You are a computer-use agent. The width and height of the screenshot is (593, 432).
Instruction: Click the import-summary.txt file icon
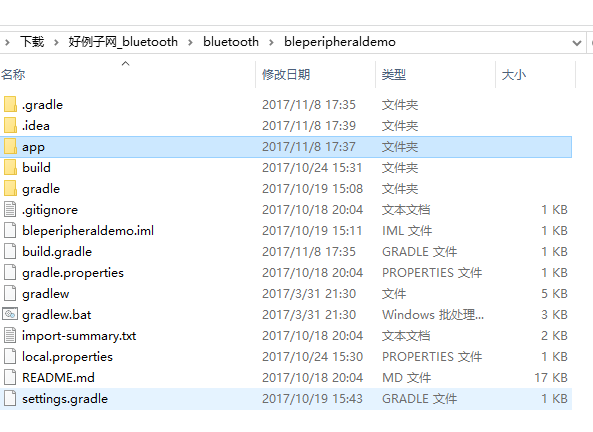coord(10,335)
